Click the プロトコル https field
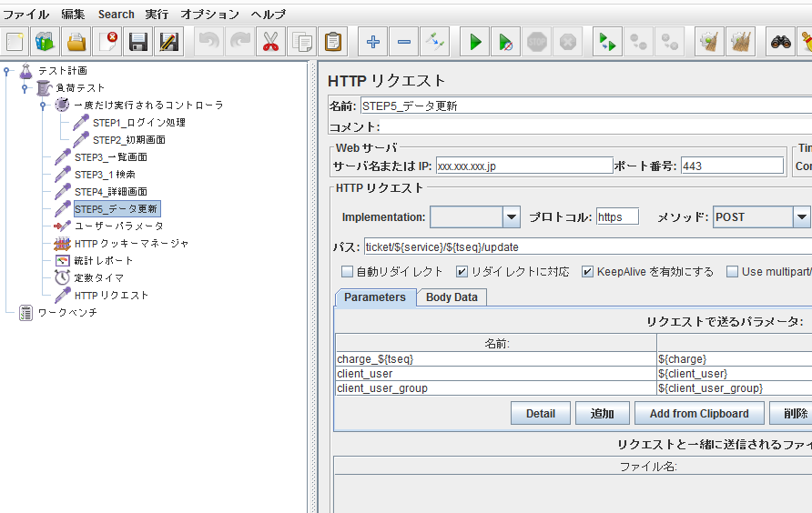The height and width of the screenshot is (513, 812). [x=617, y=216]
